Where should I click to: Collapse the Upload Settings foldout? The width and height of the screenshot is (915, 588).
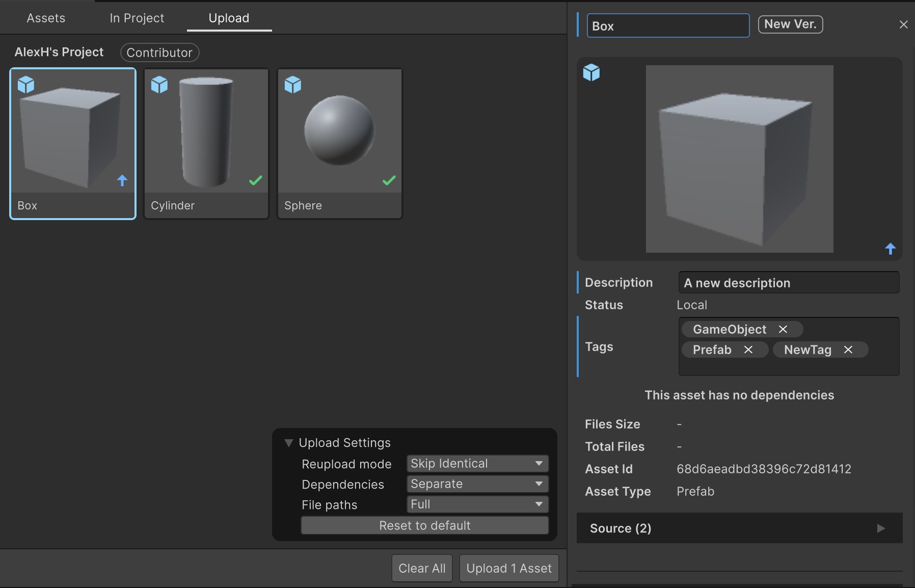[x=289, y=443]
